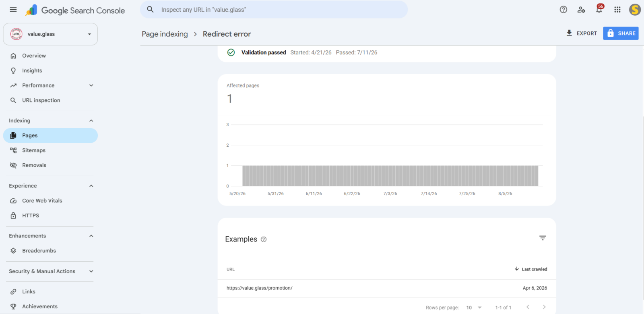This screenshot has width=644, height=314.
Task: Open the Insights page
Action: coord(50,71)
